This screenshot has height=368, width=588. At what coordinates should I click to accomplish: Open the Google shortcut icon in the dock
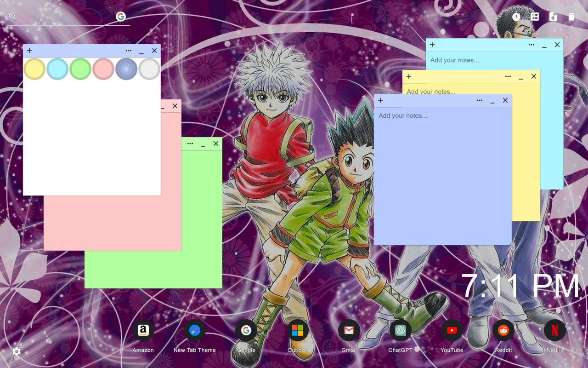(246, 330)
